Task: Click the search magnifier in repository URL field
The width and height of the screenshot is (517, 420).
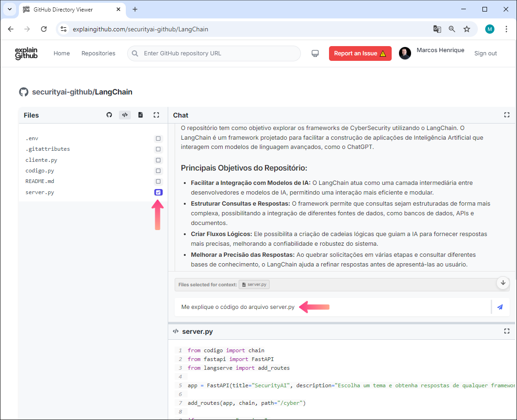Action: 135,53
